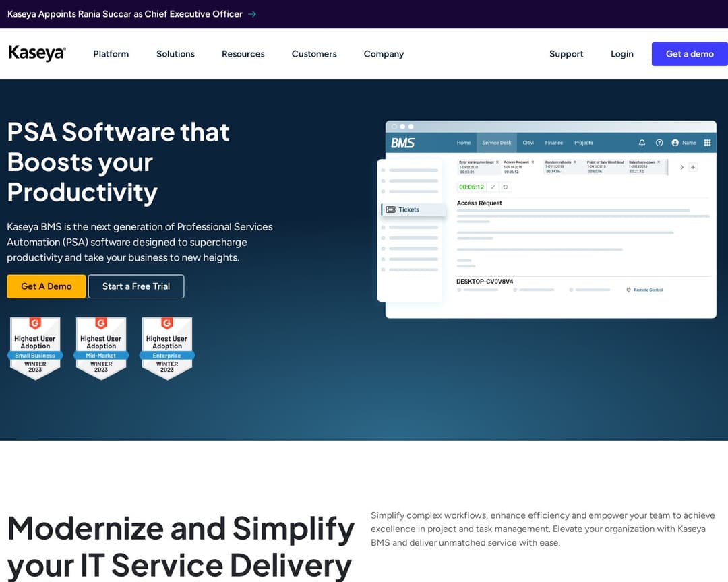Screen dimensions: 728x582
Task: Select the Service Desk tab in BMS preview
Action: (x=497, y=143)
